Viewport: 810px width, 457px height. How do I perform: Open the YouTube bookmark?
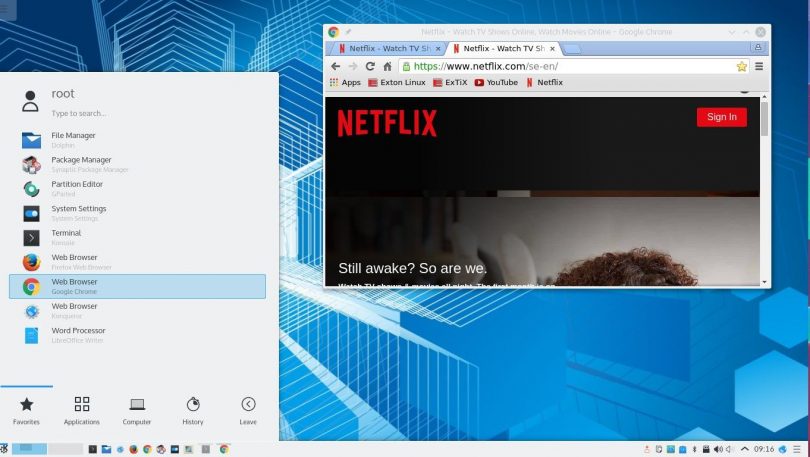[496, 82]
